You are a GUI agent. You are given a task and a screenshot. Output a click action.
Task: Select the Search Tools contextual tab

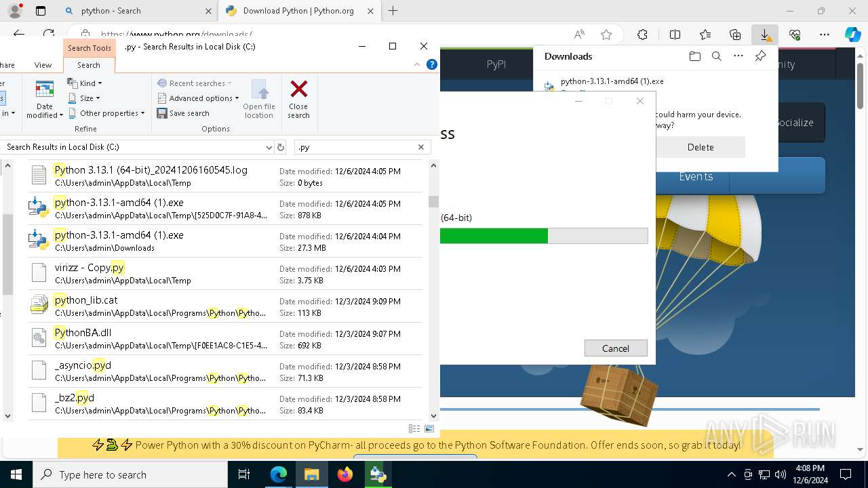point(90,48)
